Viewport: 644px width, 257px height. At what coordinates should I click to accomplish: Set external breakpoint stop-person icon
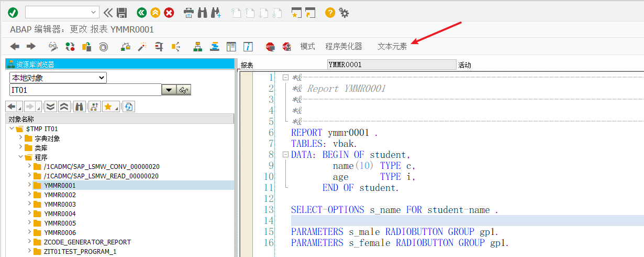(287, 47)
